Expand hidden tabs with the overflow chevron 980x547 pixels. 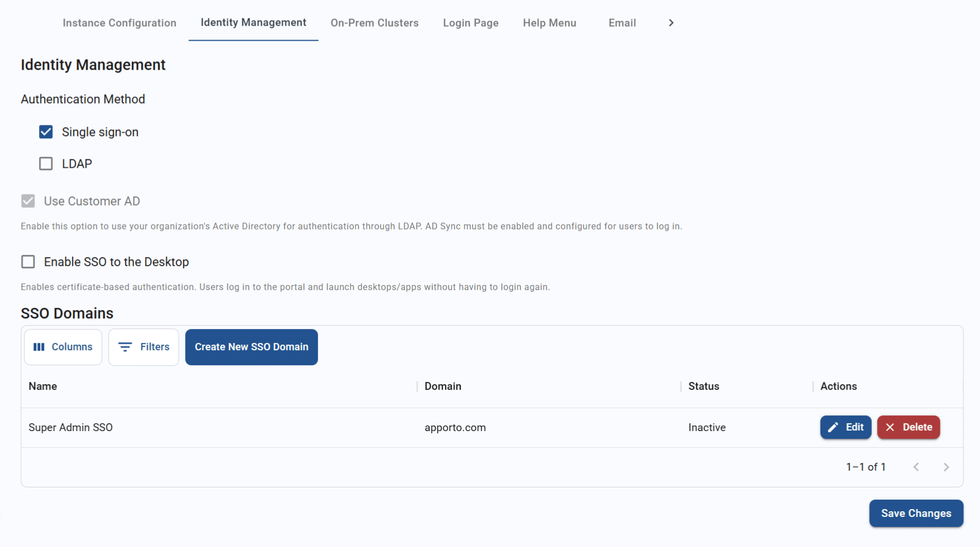point(672,23)
